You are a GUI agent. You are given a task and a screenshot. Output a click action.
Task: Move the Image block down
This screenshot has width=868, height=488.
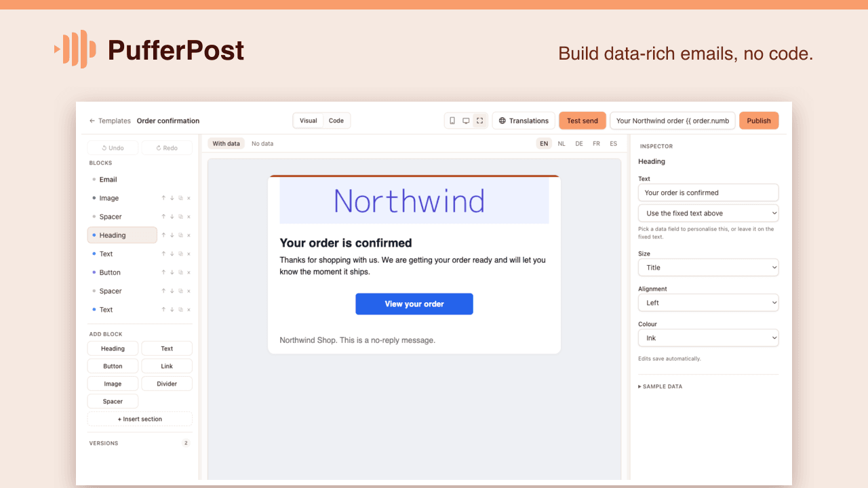pos(172,198)
